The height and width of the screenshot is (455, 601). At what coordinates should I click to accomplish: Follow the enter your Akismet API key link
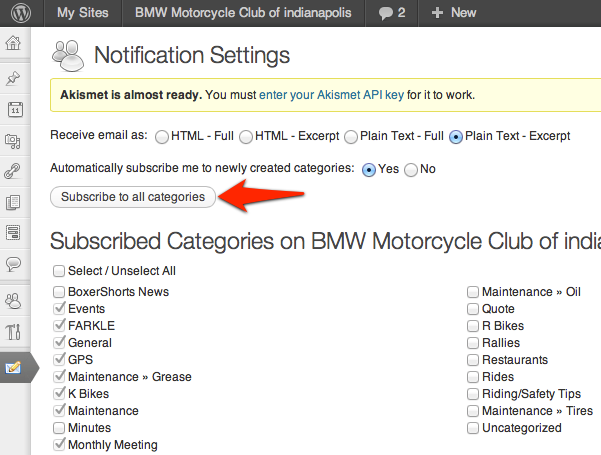click(x=332, y=95)
